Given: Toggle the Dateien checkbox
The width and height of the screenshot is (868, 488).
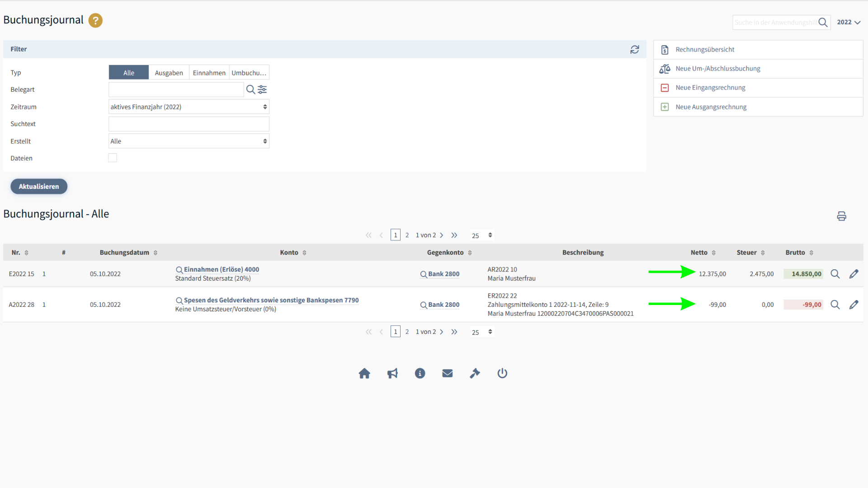Looking at the screenshot, I should pyautogui.click(x=113, y=158).
